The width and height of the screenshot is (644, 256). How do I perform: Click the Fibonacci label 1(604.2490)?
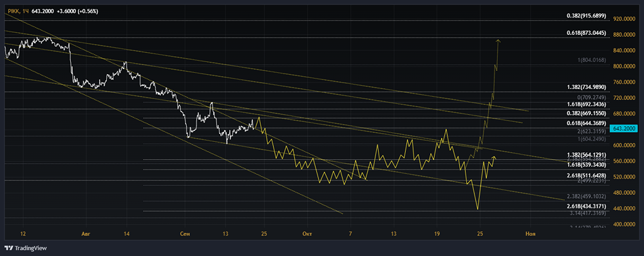coord(592,139)
